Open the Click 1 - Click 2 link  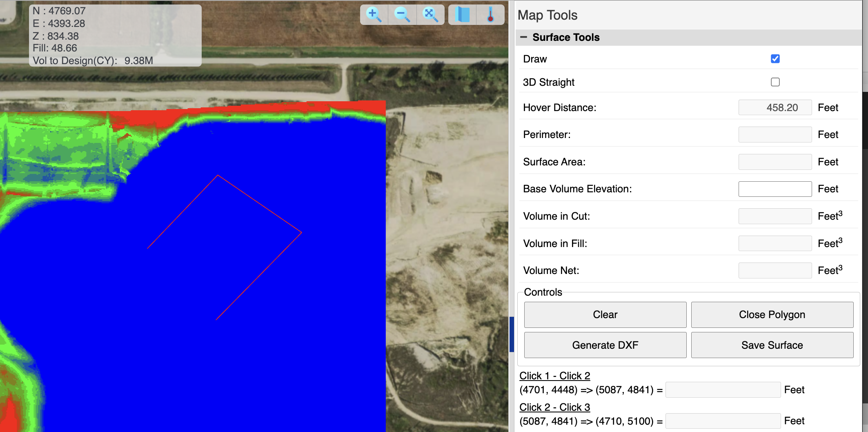554,376
